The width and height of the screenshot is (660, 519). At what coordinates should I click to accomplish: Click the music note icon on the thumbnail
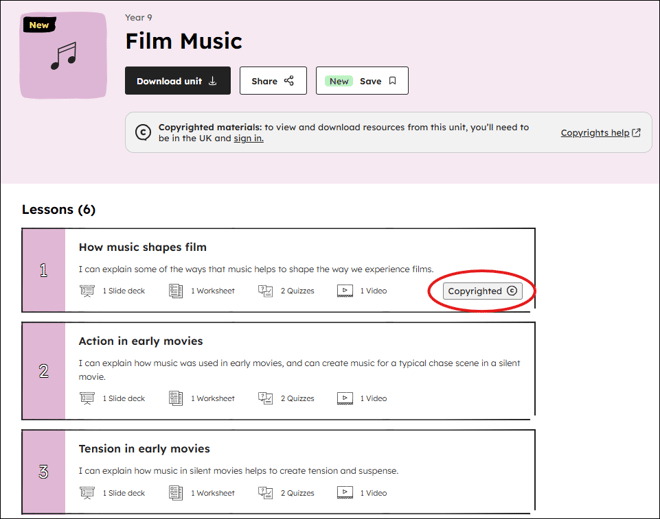pyautogui.click(x=64, y=55)
